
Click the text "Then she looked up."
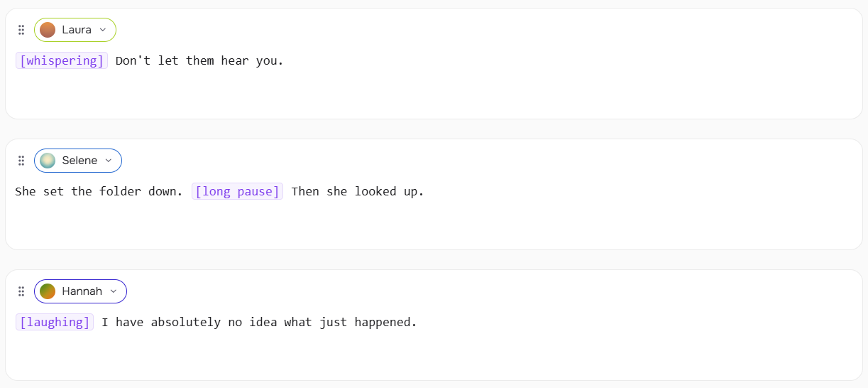357,191
